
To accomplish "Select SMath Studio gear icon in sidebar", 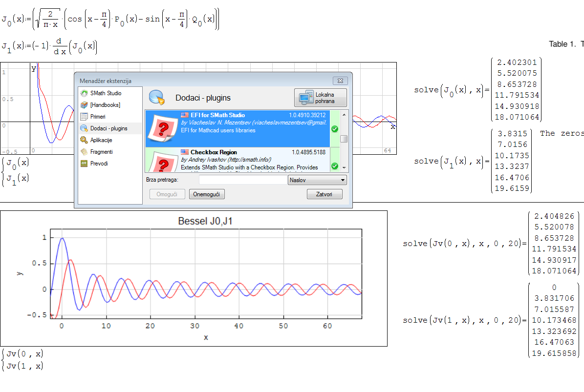I will pos(84,93).
